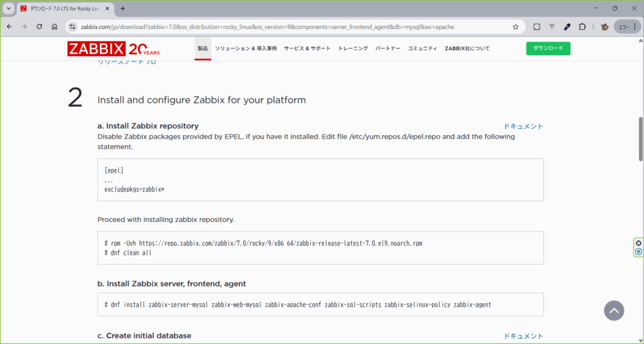Open the site information icon in address bar
The height and width of the screenshot is (344, 644).
[x=73, y=26]
